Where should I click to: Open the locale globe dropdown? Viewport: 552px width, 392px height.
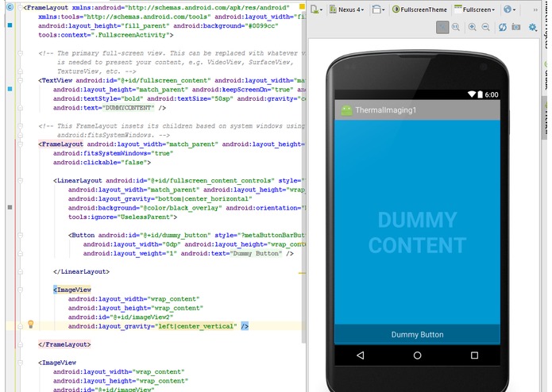pos(509,10)
